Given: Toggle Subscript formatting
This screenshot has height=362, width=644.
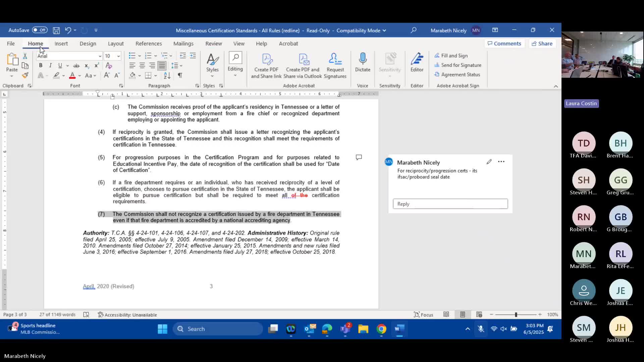Looking at the screenshot, I should pos(87,66).
